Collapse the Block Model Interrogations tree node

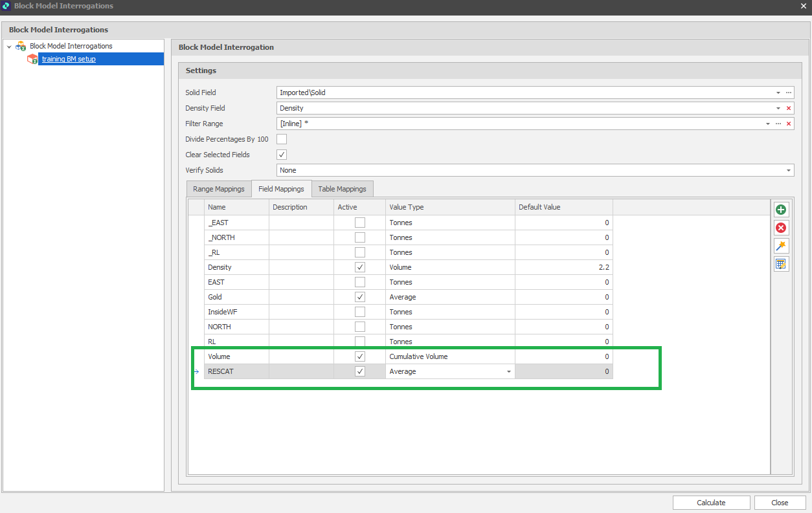(9, 47)
